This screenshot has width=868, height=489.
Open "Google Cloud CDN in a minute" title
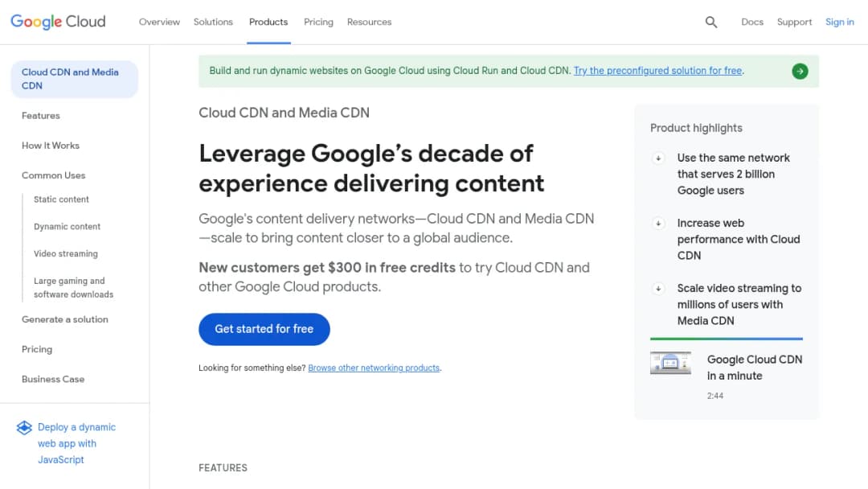click(x=755, y=368)
